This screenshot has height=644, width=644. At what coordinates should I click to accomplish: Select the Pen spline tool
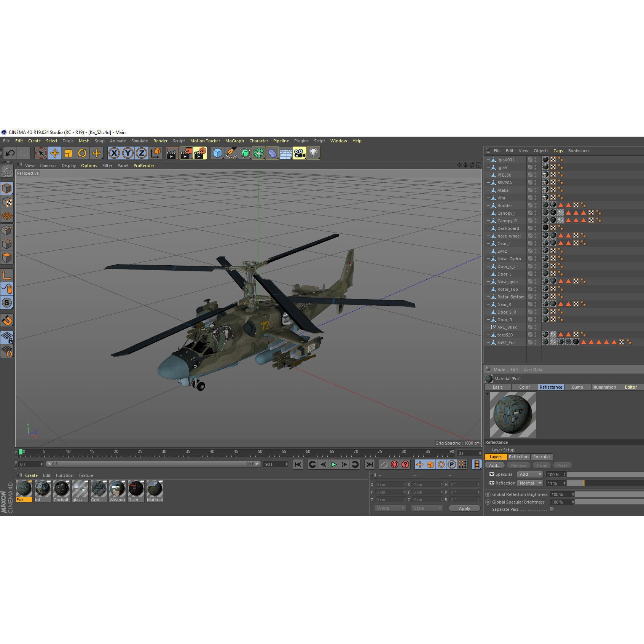(x=231, y=153)
